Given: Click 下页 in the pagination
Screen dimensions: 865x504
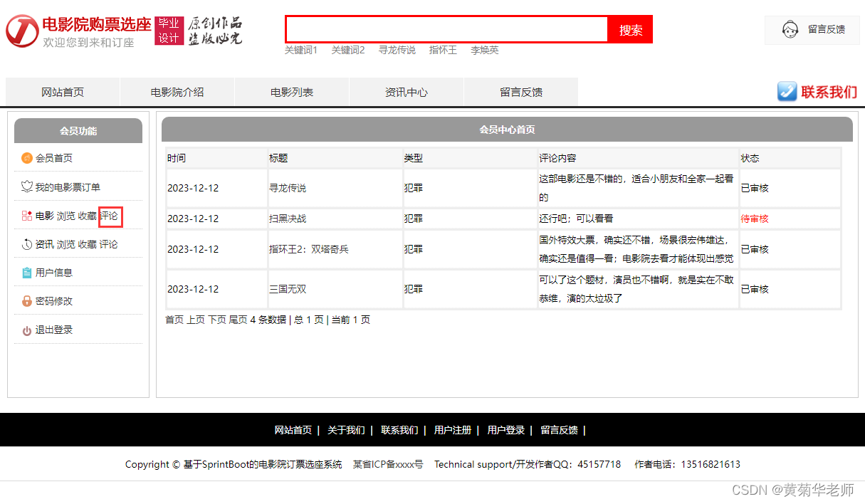Looking at the screenshot, I should [216, 320].
